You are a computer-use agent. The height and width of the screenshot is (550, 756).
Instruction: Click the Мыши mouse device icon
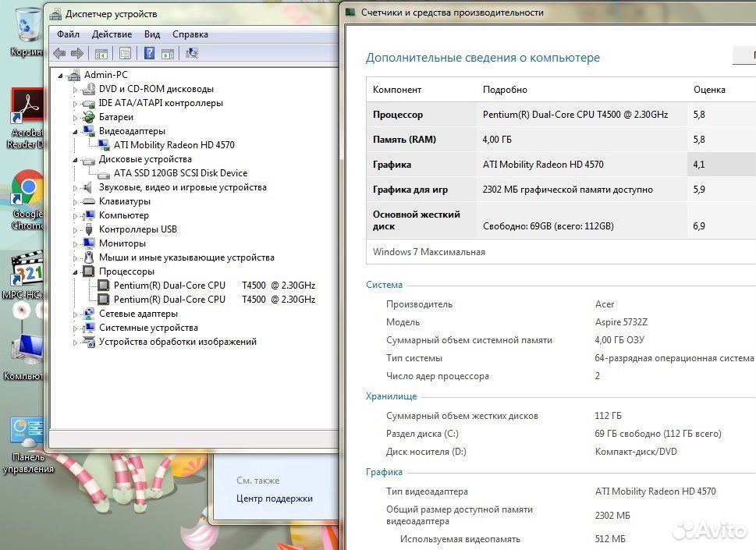point(89,257)
